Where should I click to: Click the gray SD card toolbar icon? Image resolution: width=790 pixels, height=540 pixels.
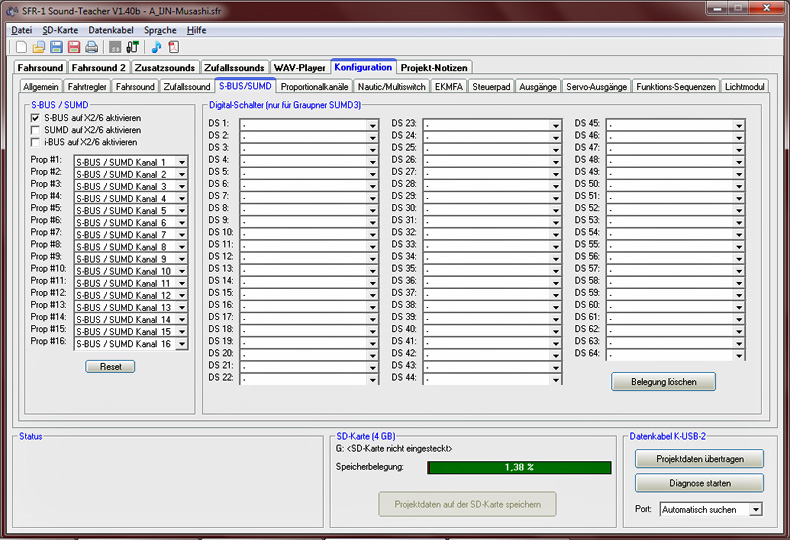point(115,47)
